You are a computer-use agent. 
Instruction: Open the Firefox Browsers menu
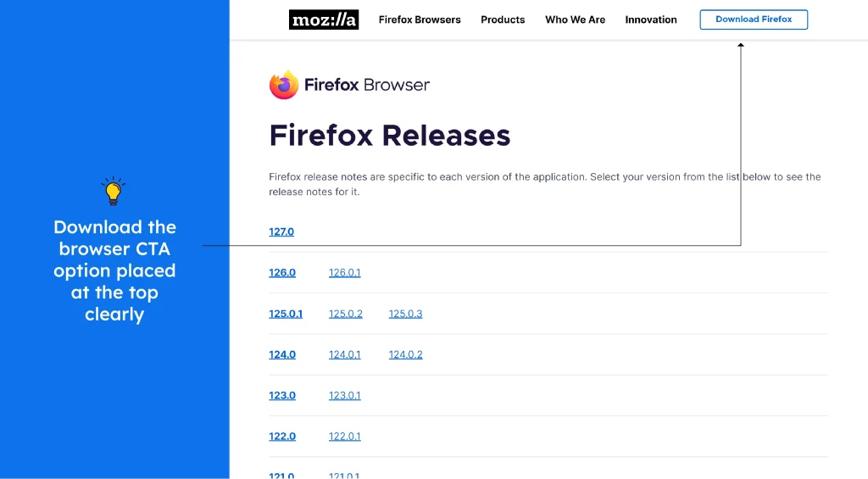420,20
